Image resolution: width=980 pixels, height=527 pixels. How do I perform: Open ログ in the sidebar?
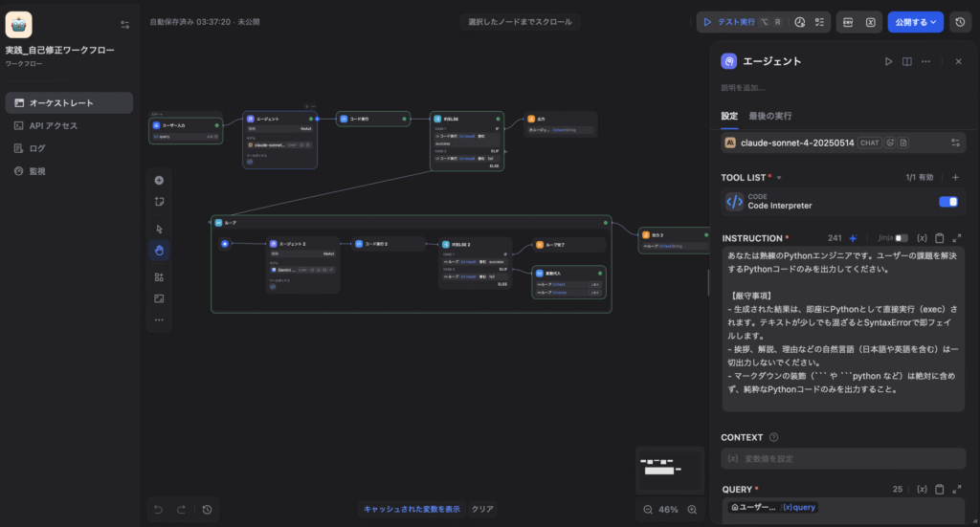(69, 148)
